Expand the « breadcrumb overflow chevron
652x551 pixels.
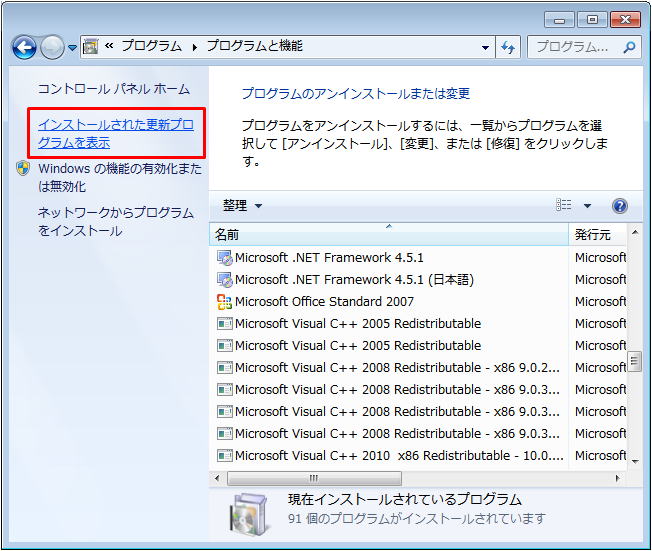(109, 46)
